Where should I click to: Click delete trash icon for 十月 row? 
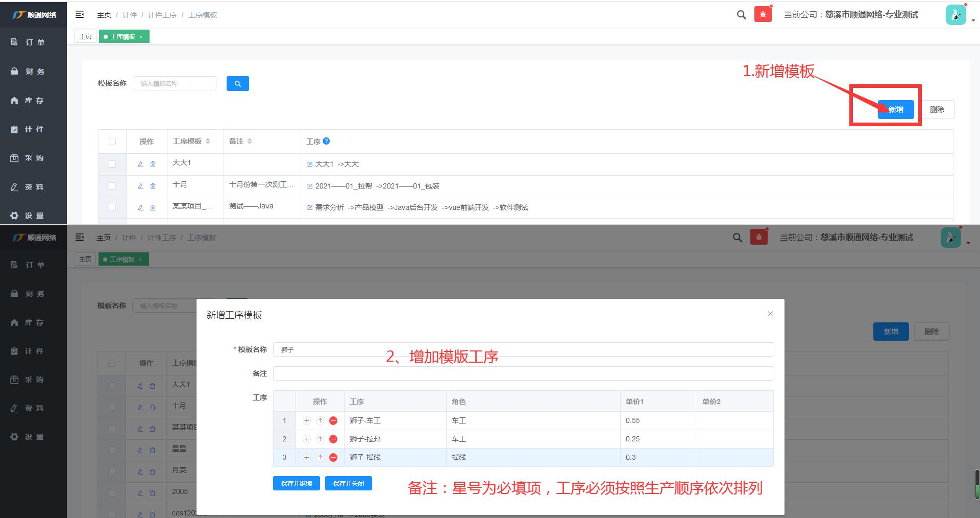153,186
